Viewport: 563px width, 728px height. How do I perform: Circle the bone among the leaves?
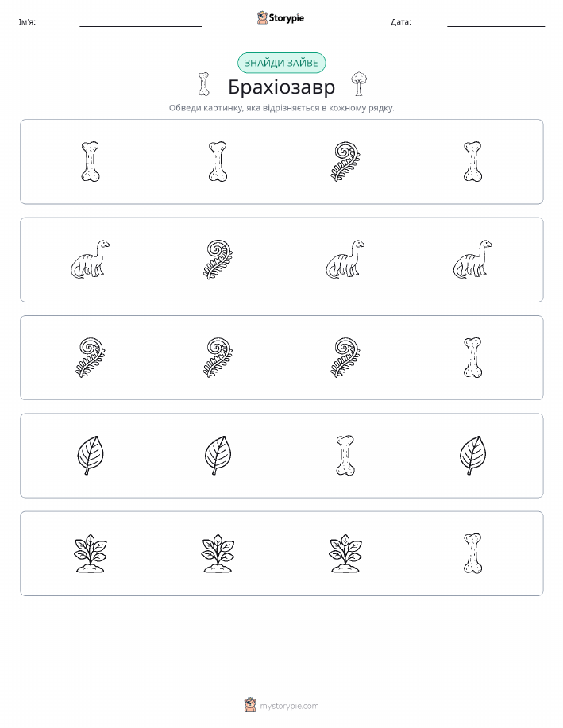[x=345, y=456]
